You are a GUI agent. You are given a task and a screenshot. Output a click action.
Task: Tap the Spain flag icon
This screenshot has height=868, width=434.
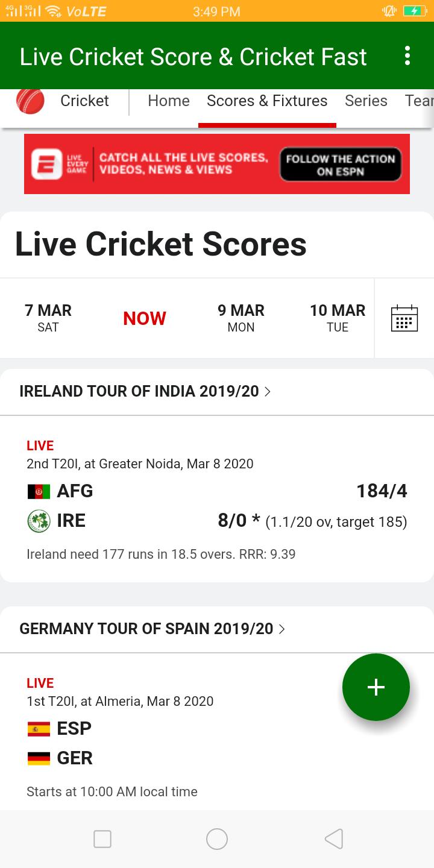tap(39, 729)
